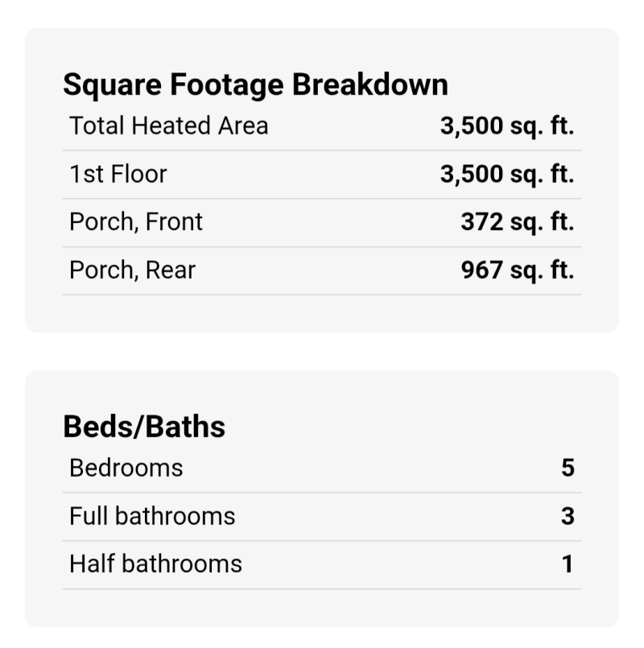
Task: Click the Total Heated Area 3,500 sq. ft. value
Action: pyautogui.click(x=507, y=126)
